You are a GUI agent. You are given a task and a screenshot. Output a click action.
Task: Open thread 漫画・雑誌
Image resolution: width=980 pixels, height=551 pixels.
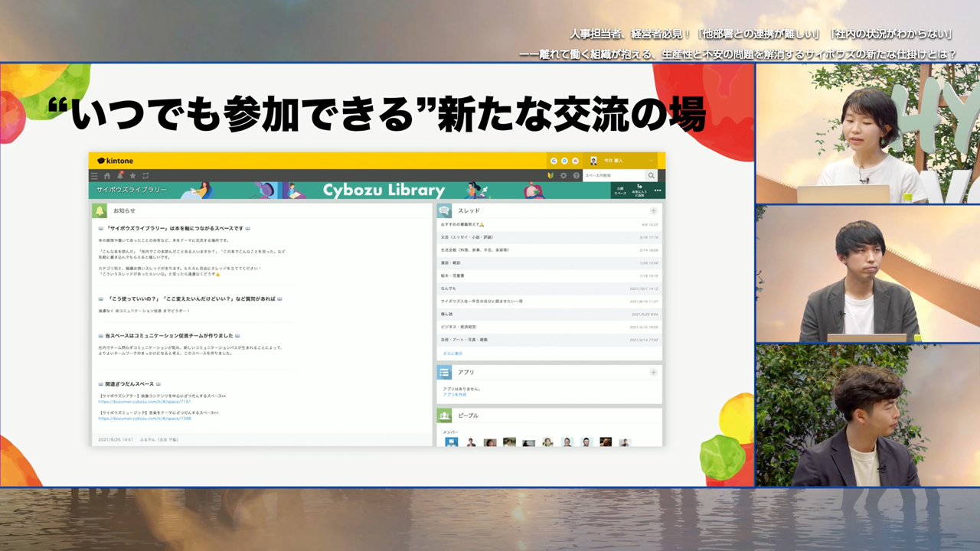(x=550, y=262)
